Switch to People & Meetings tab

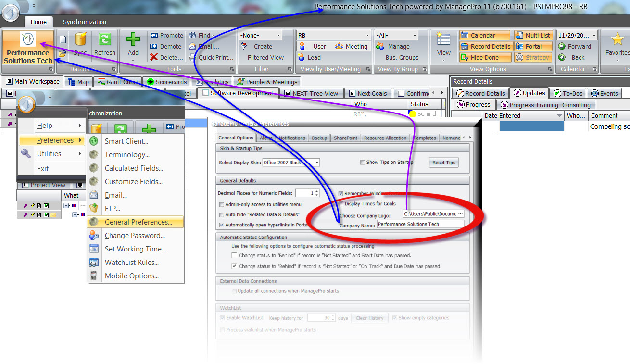pos(267,82)
